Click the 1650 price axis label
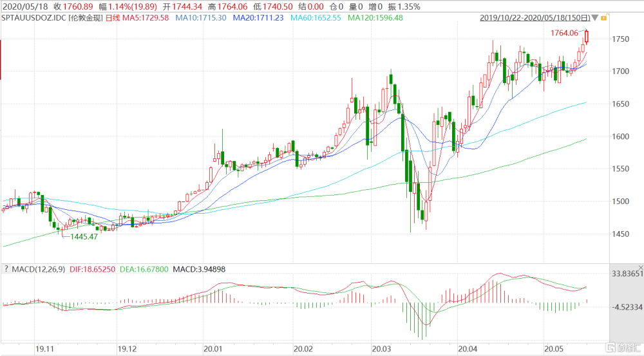The height and width of the screenshot is (356, 644). point(621,104)
